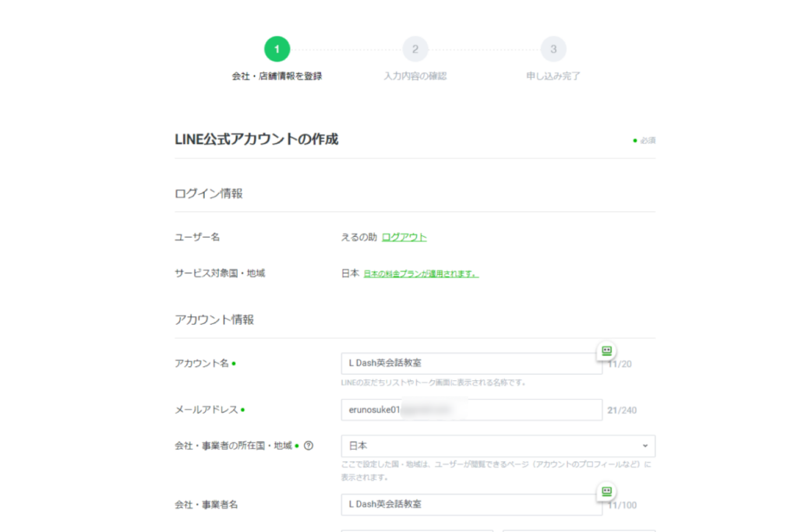The width and height of the screenshot is (798, 532).
Task: Click the ユーザー名 label
Action: click(197, 237)
